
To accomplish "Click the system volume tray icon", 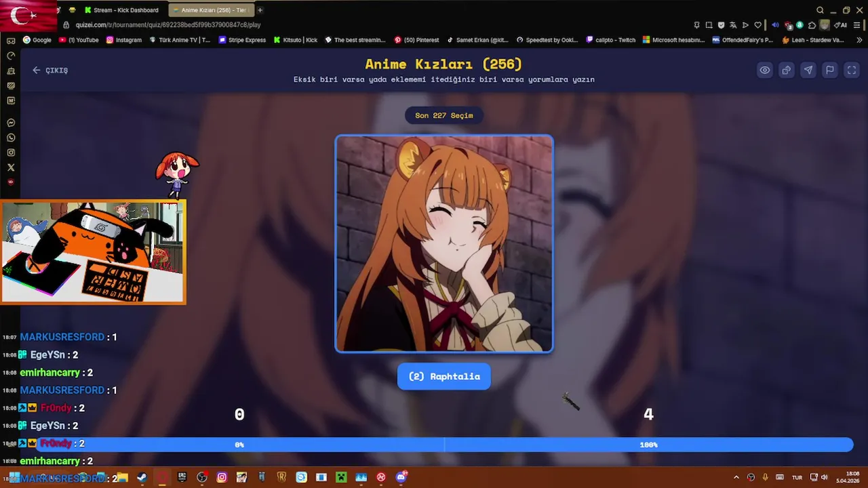I will (x=825, y=477).
